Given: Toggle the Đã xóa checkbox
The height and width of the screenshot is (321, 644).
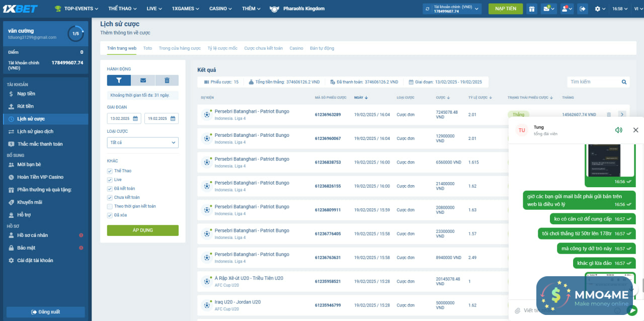Looking at the screenshot, I should (x=110, y=215).
